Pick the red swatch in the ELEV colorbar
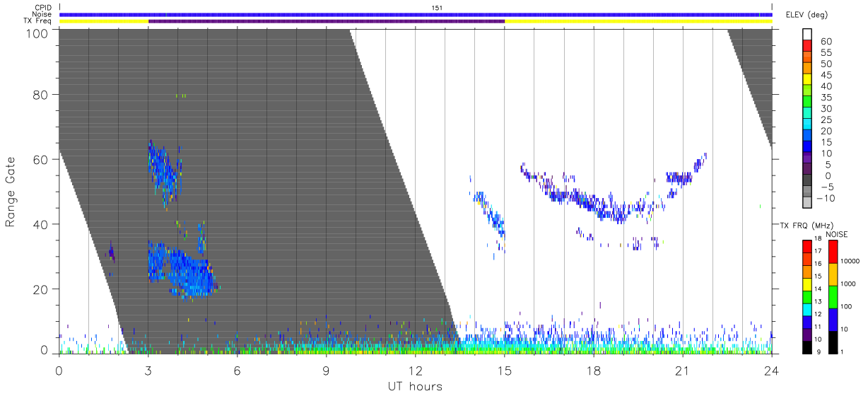This screenshot has height=401, width=868. pyautogui.click(x=807, y=47)
